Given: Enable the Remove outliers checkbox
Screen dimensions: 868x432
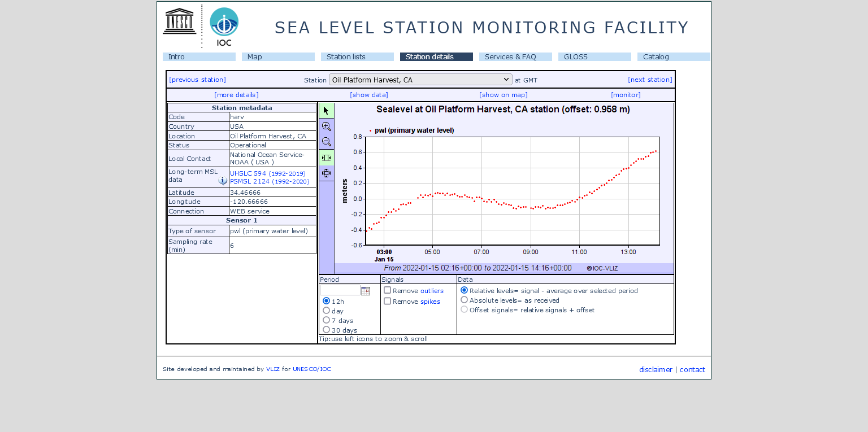Looking at the screenshot, I should point(387,290).
